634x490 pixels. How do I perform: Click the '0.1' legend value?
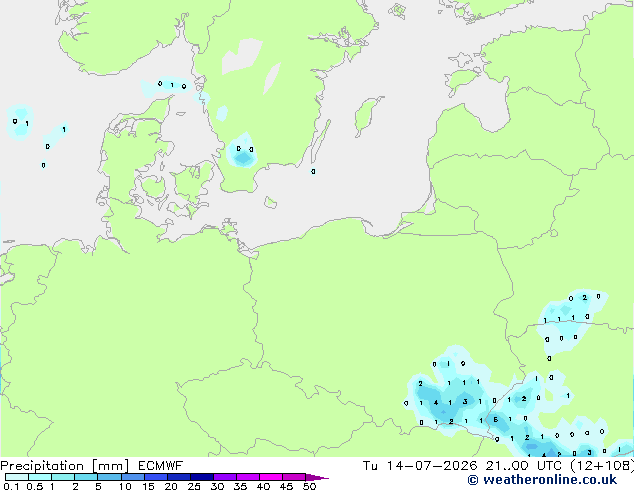(x=11, y=486)
